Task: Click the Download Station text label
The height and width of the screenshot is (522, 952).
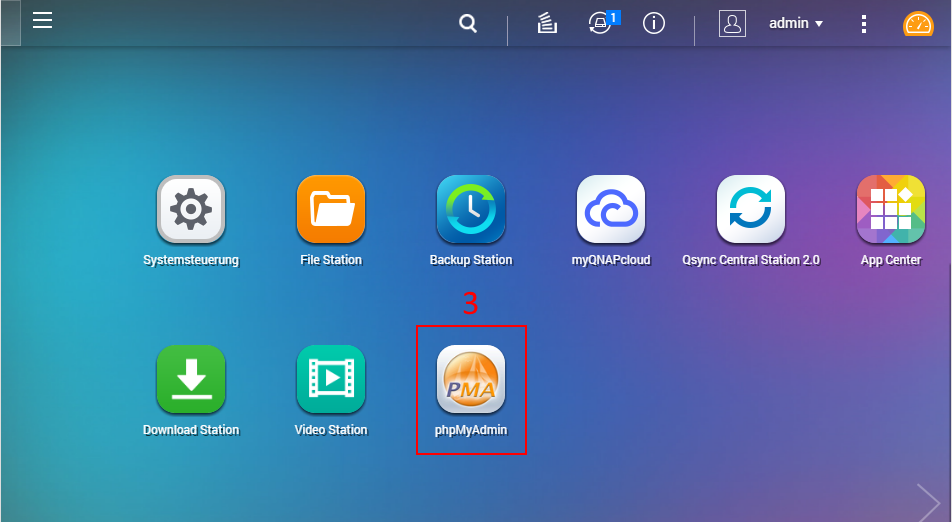Action: click(191, 430)
